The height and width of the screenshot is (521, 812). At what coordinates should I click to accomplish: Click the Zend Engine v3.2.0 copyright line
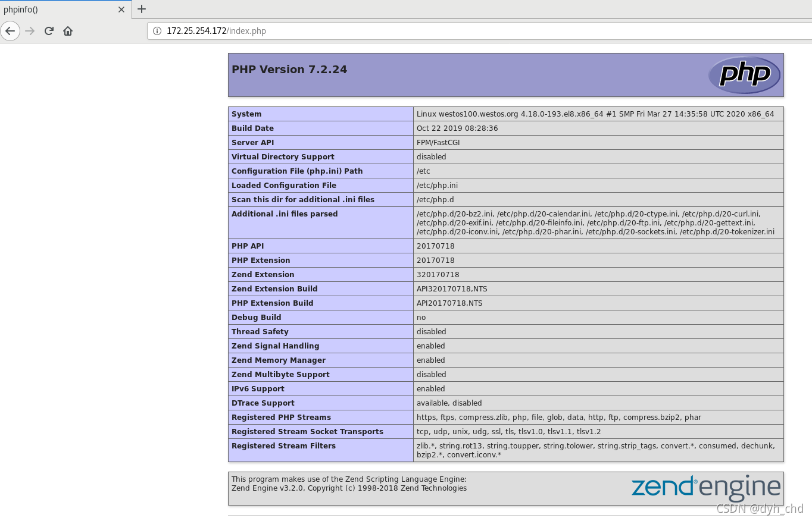click(x=349, y=488)
